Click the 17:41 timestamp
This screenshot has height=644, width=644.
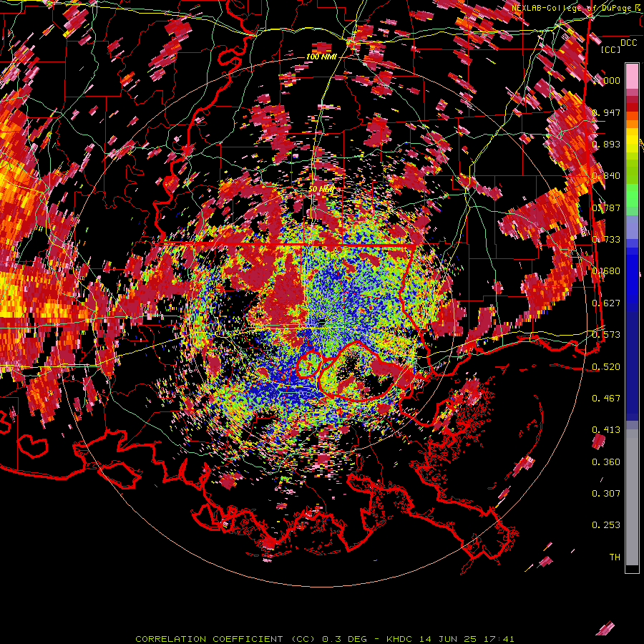(497, 639)
